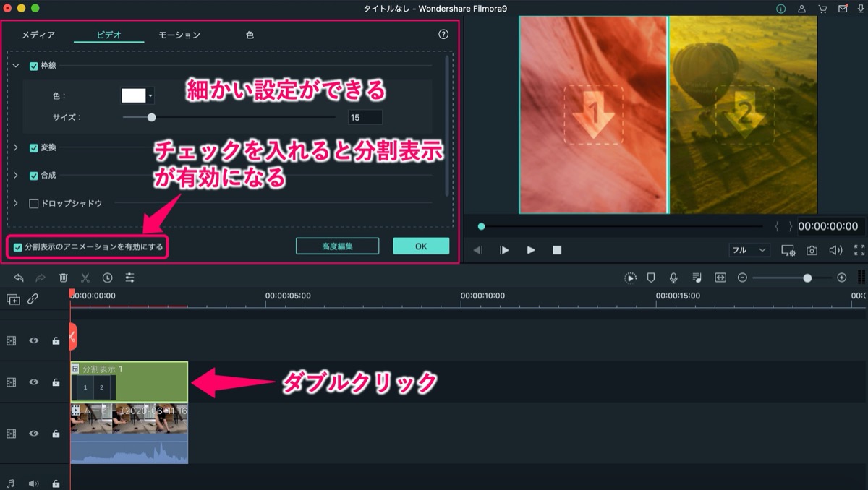Mute the audio track speaker icon

pyautogui.click(x=33, y=483)
